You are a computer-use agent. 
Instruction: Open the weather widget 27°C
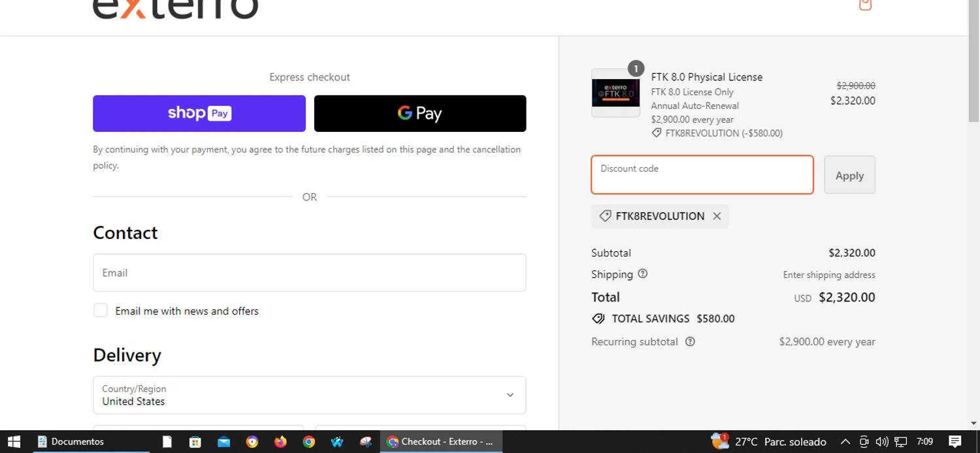[769, 442]
